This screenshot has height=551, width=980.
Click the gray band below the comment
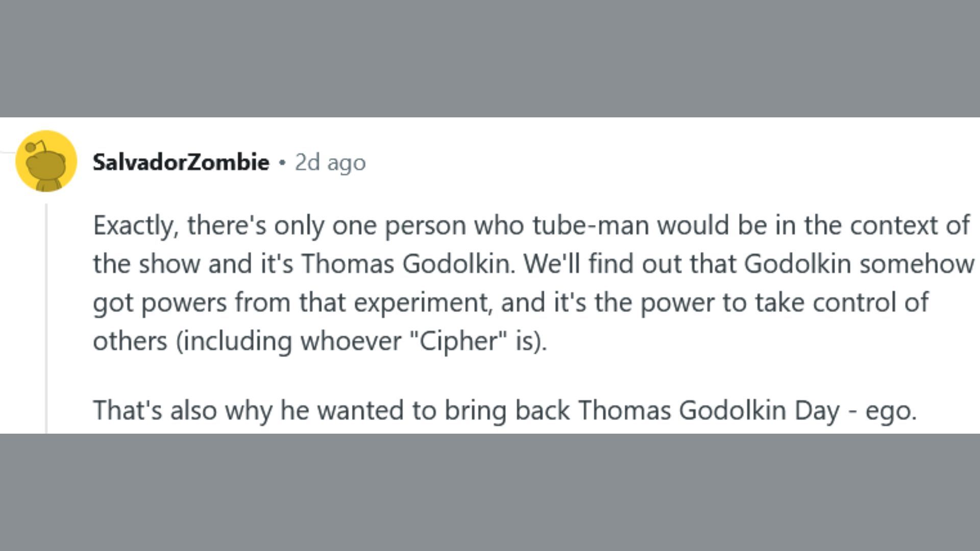coord(490,492)
